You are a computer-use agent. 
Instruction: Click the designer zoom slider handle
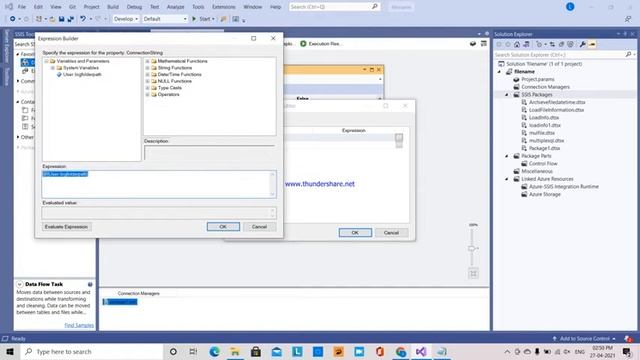click(471, 248)
